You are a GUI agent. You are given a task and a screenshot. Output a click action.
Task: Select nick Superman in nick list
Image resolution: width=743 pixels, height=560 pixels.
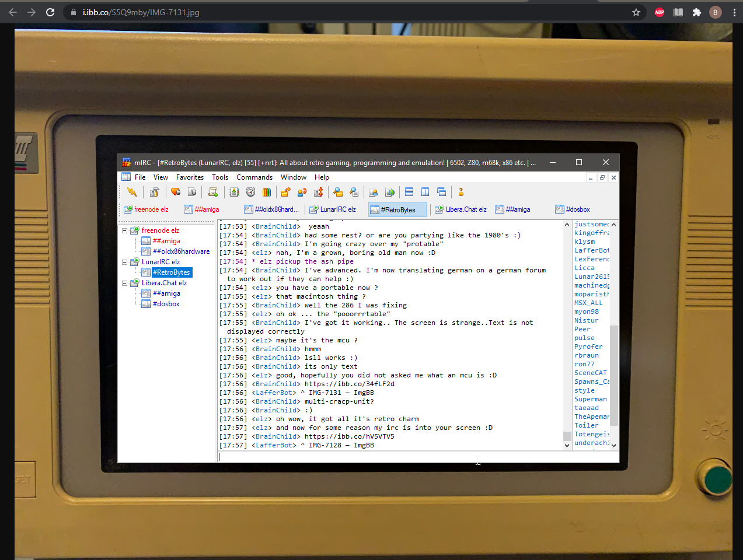click(x=591, y=399)
